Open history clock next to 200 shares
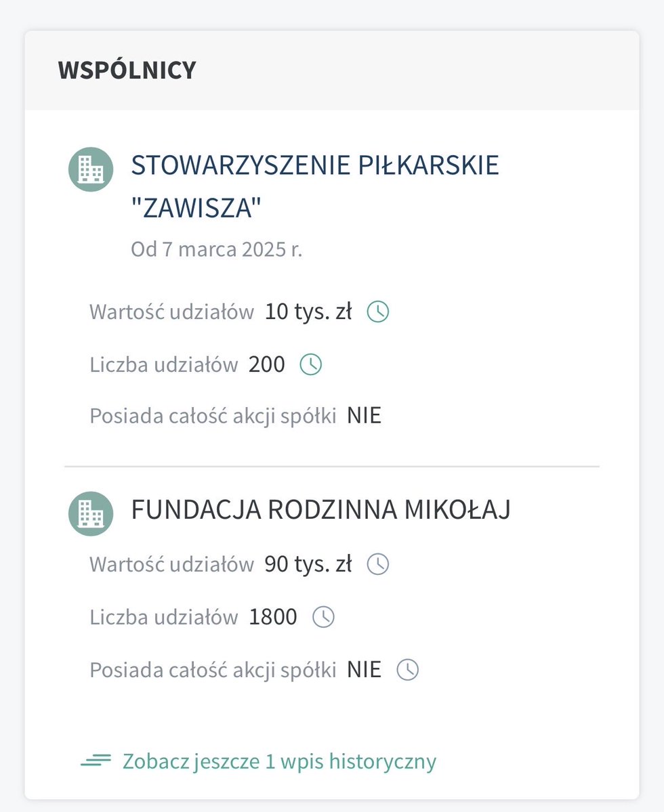Viewport: 664px width, 812px height. point(311,364)
